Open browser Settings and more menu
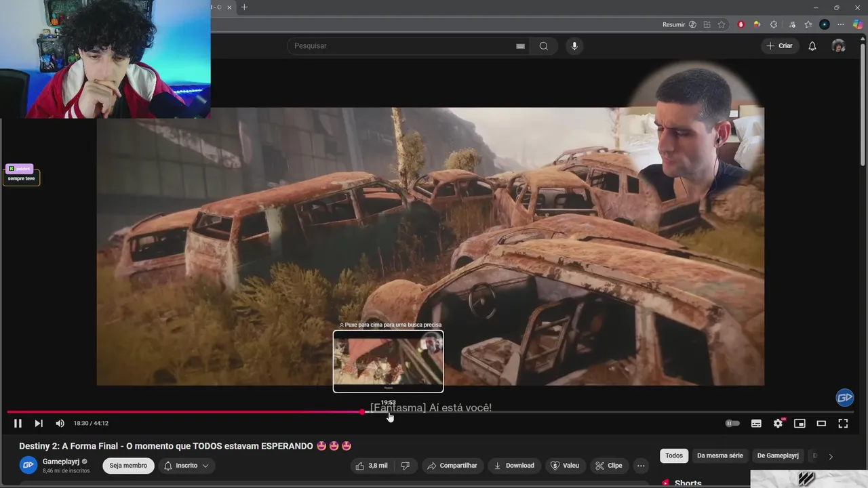The width and height of the screenshot is (868, 488). coord(841,24)
